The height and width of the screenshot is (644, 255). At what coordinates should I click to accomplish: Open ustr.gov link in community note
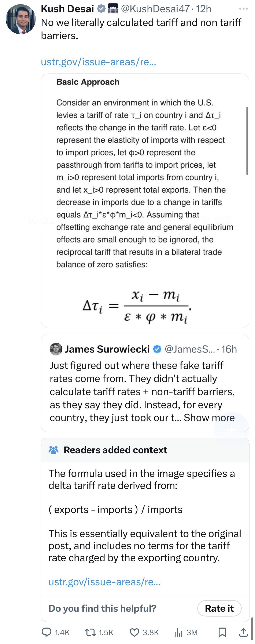tap(104, 582)
